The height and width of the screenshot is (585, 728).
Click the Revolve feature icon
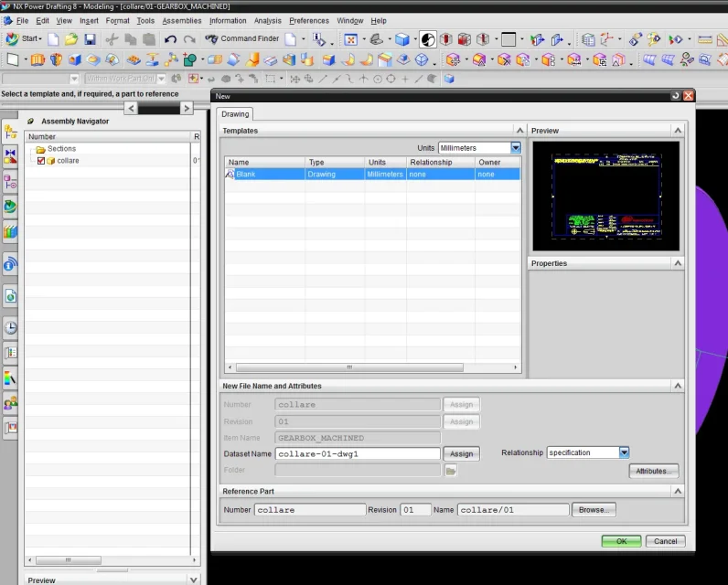[x=56, y=59]
